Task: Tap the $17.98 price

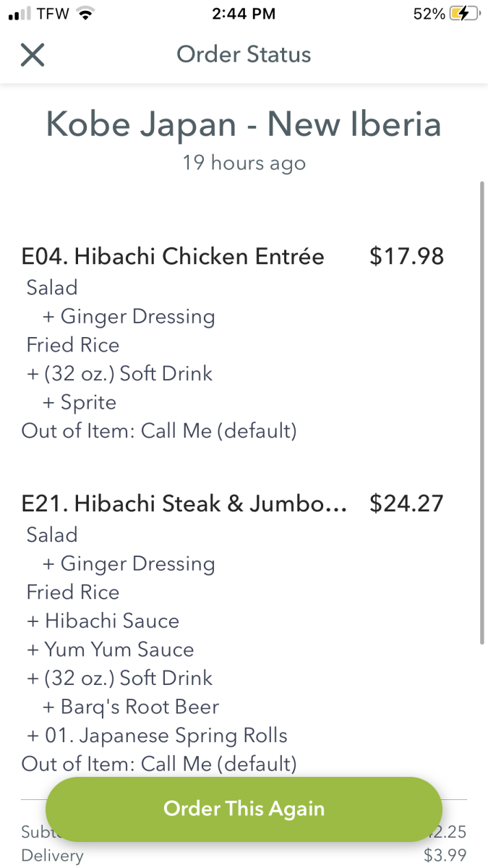Action: (x=406, y=256)
